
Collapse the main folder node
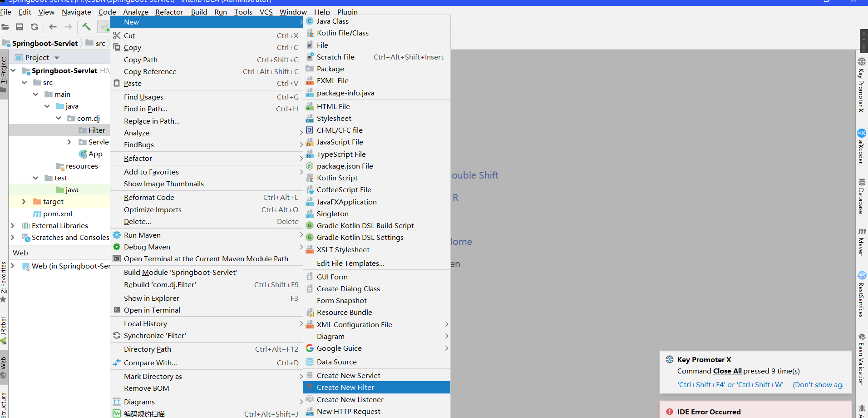36,94
